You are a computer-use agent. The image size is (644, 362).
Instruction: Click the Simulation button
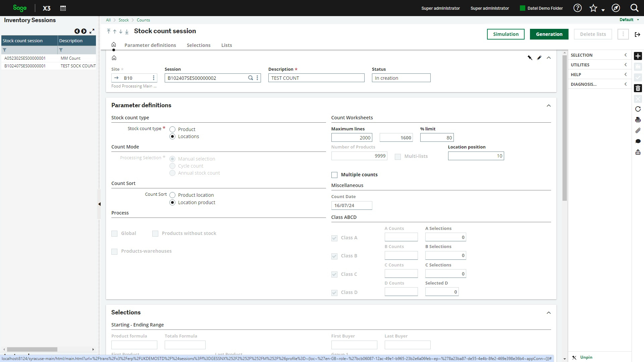505,34
